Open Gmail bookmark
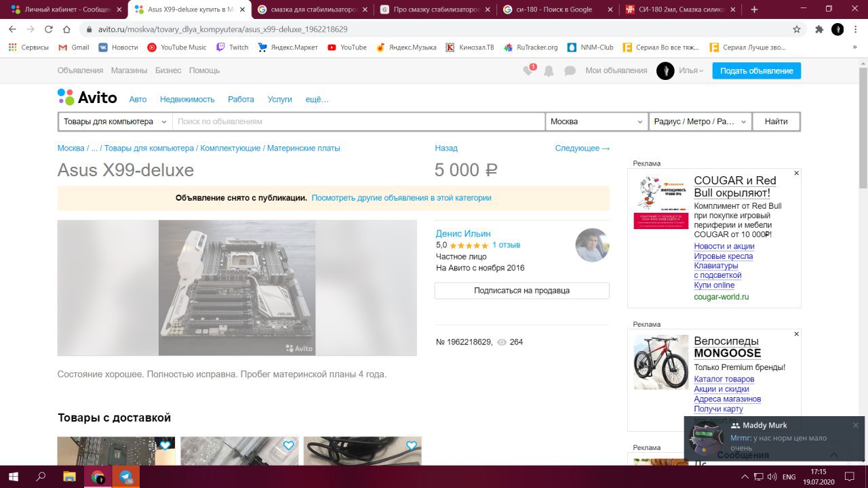868x488 pixels. (x=74, y=47)
